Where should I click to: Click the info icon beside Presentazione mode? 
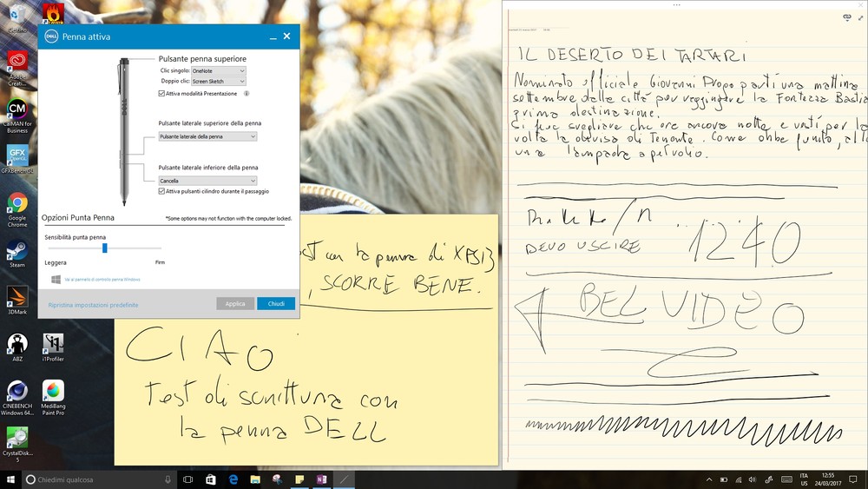pos(247,93)
